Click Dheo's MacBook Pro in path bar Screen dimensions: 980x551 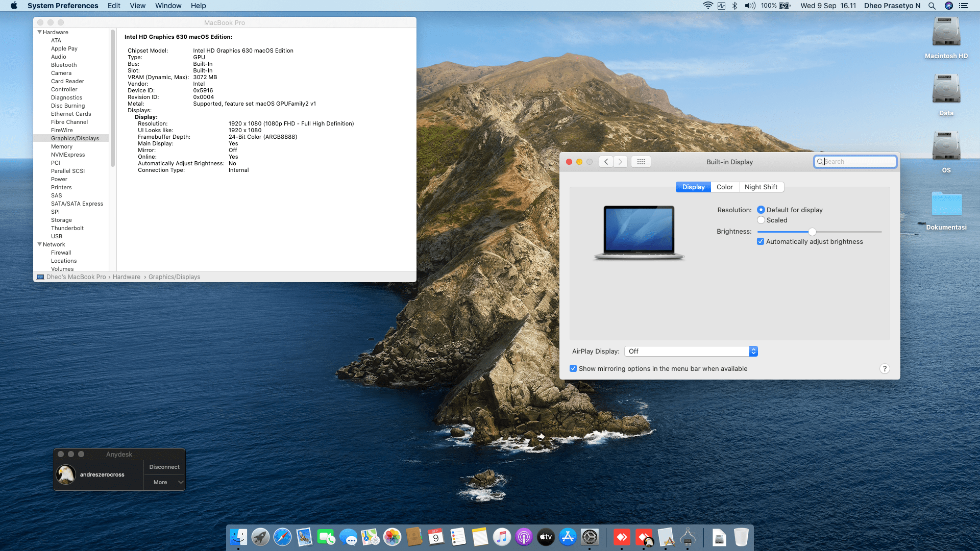pos(76,277)
